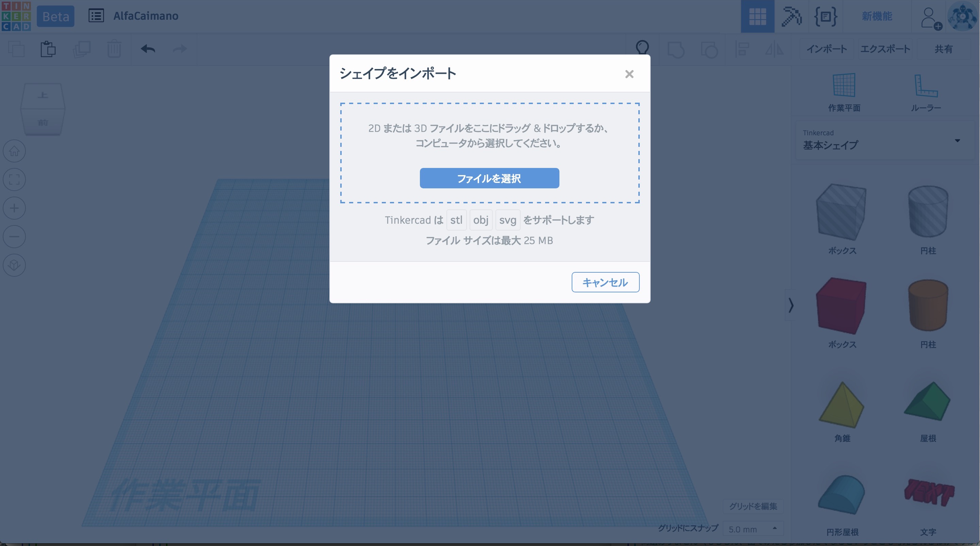Select the red ボックス shape thumbnail
This screenshot has width=980, height=546.
841,306
